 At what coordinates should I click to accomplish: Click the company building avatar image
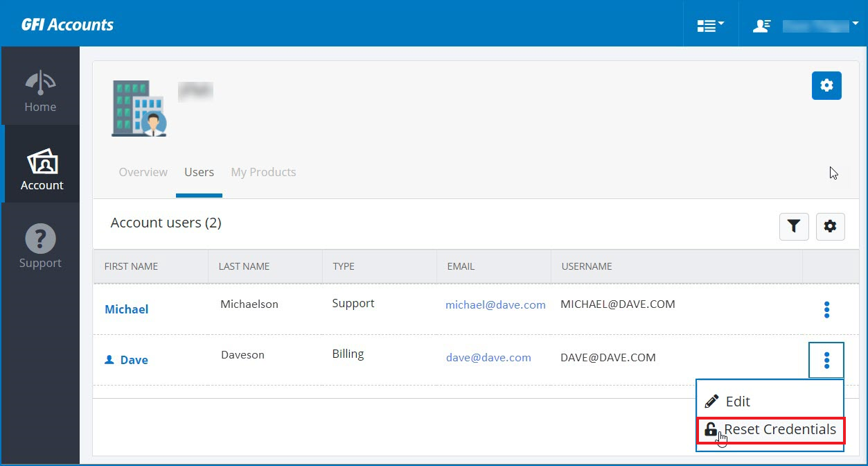pyautogui.click(x=139, y=108)
